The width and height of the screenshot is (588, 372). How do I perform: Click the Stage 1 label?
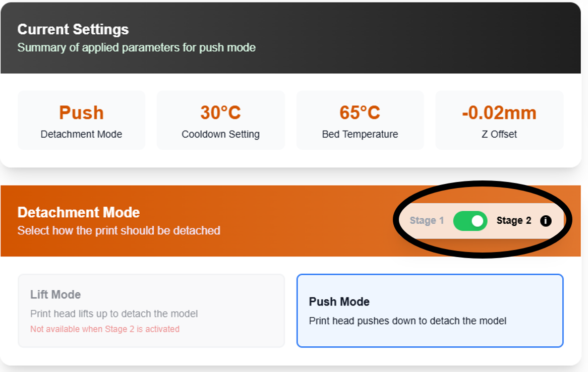(427, 221)
